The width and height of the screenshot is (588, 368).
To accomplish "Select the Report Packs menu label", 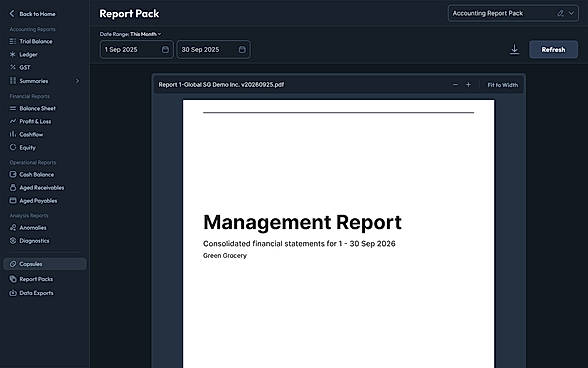I will 36,279.
